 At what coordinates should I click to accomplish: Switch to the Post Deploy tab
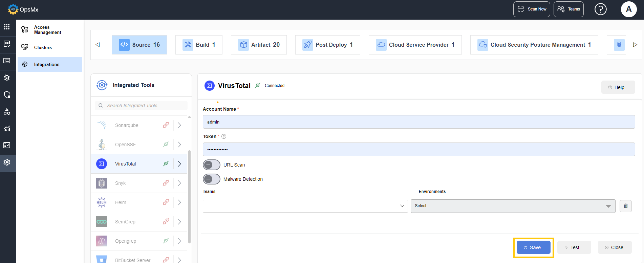click(x=327, y=45)
